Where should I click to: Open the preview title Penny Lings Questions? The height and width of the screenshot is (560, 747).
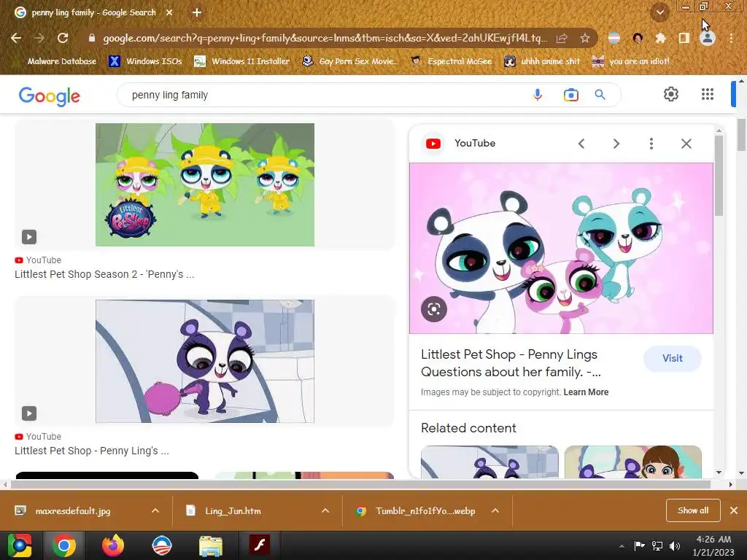click(x=511, y=363)
